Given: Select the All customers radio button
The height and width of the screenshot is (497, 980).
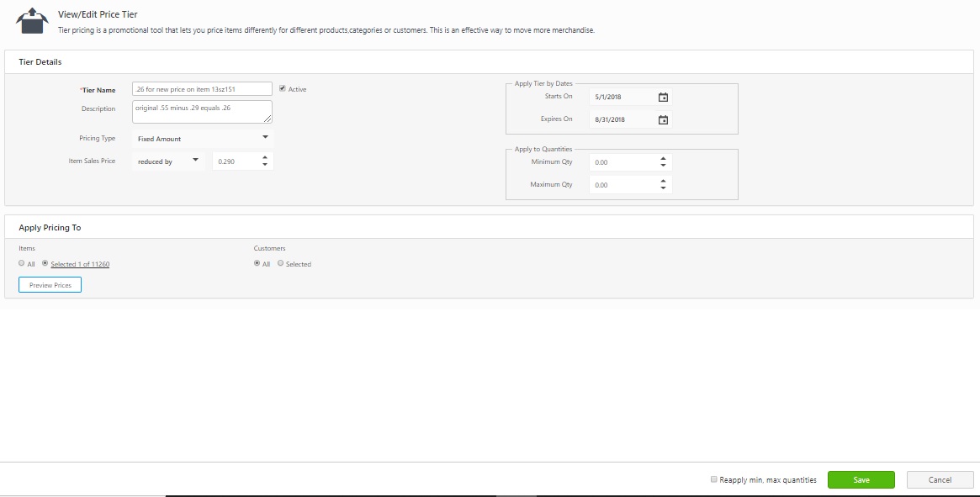Looking at the screenshot, I should [257, 263].
